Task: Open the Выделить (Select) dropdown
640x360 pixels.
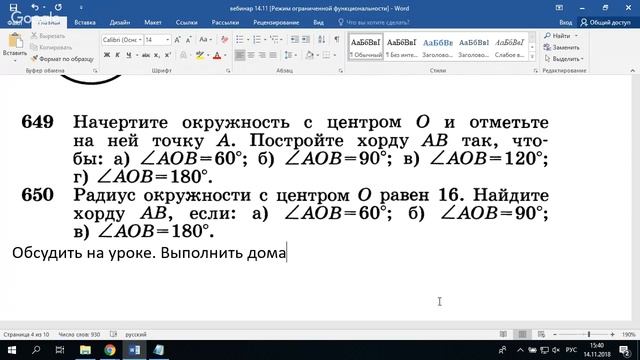Action: (x=564, y=59)
